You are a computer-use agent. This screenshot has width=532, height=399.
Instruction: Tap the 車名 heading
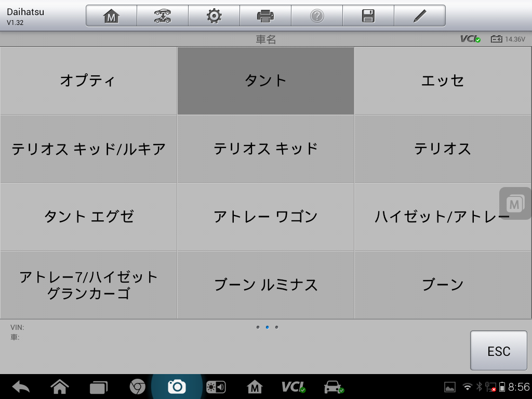[x=265, y=39]
